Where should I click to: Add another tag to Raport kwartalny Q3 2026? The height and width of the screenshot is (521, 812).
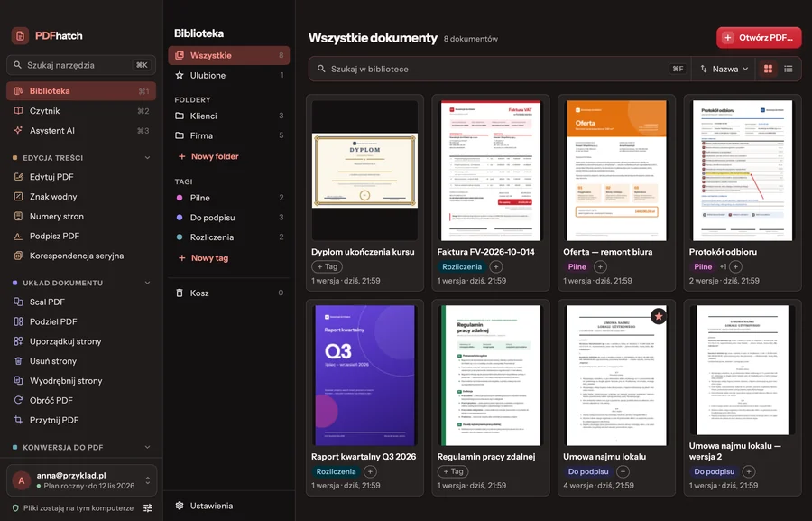click(x=370, y=471)
